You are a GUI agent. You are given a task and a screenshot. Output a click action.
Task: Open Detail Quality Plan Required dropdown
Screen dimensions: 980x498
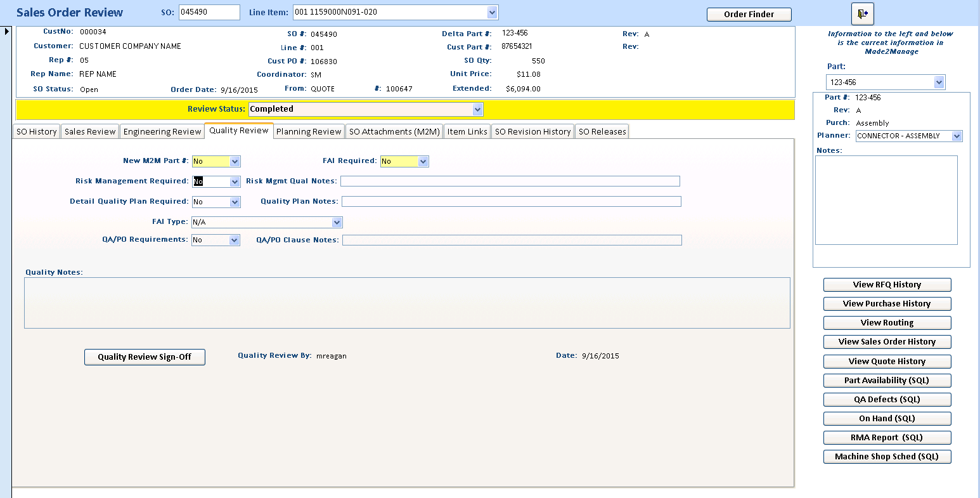pos(235,202)
